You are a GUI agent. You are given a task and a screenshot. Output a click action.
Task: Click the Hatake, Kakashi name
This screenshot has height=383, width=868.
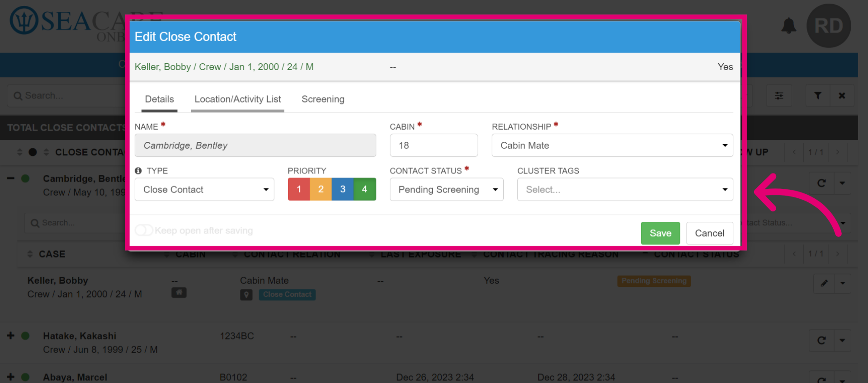80,336
